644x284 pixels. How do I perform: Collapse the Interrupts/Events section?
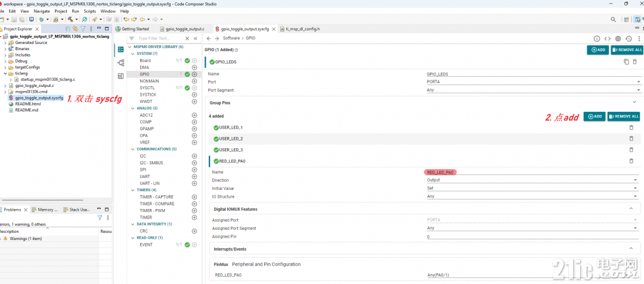(x=631, y=248)
